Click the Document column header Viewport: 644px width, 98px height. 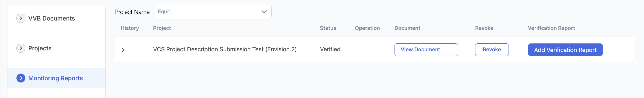pos(407,28)
